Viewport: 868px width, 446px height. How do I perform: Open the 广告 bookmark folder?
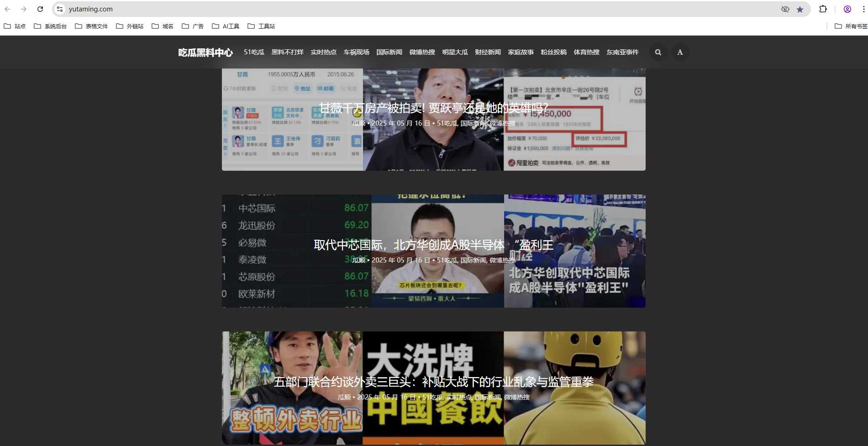tap(193, 26)
